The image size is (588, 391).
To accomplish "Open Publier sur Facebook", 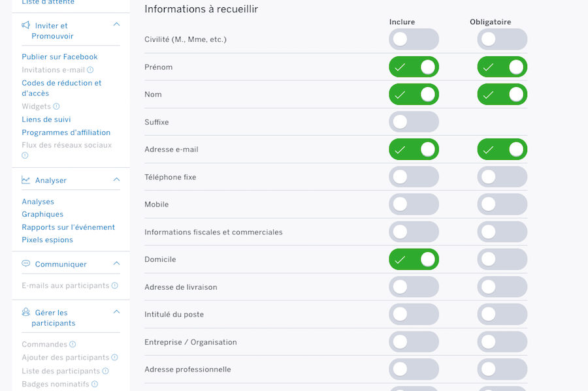I will (59, 57).
